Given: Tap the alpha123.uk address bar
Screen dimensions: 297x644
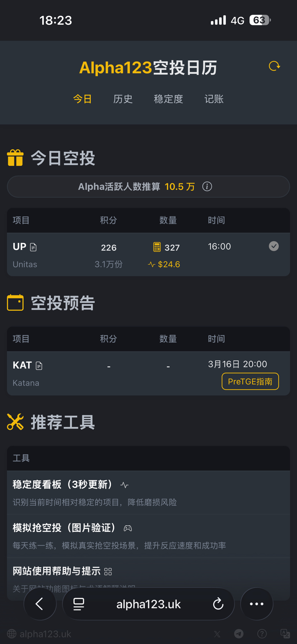Looking at the screenshot, I should point(148,604).
